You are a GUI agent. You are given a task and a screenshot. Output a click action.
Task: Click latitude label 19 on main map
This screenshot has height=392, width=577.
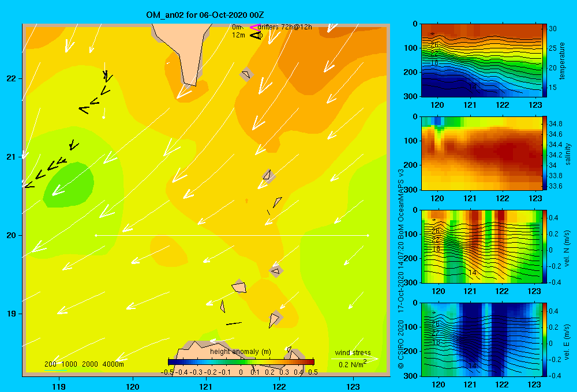[x=11, y=314]
